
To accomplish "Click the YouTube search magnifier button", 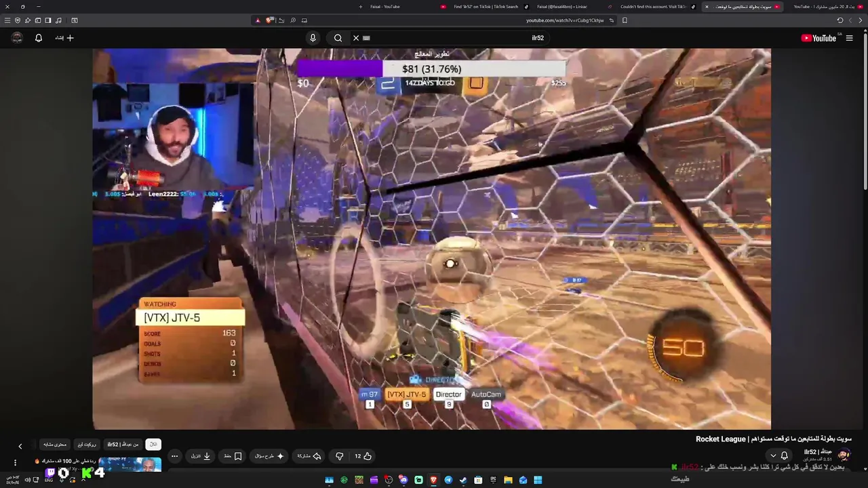I will pyautogui.click(x=338, y=38).
